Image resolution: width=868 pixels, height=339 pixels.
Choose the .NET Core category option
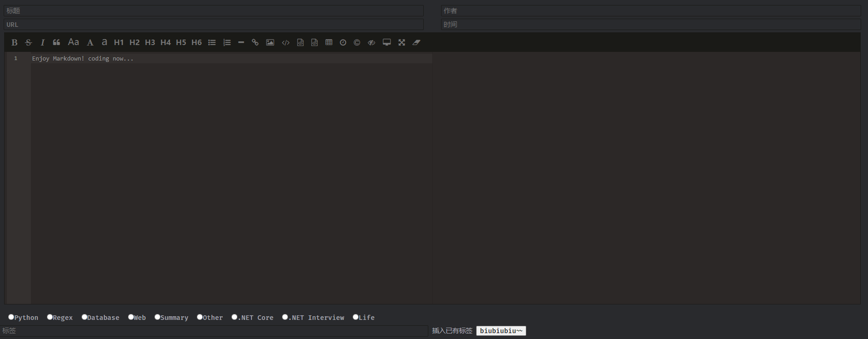pos(234,317)
